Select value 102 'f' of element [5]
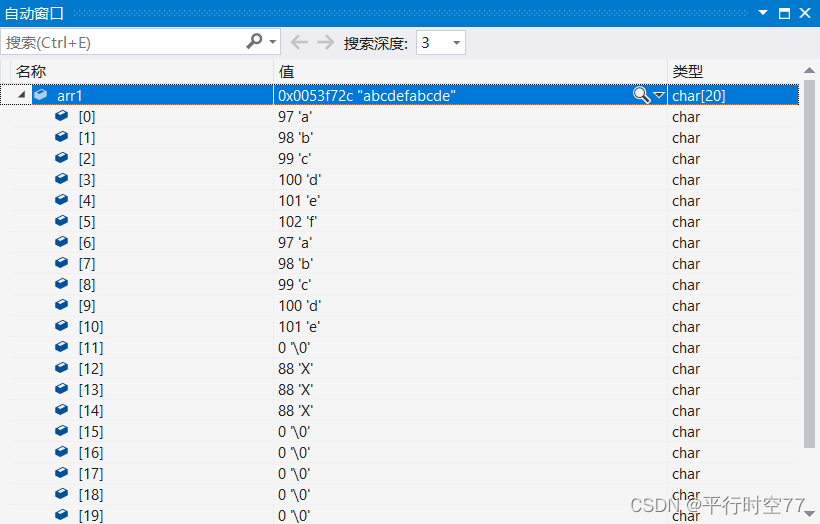This screenshot has width=820, height=524. 298,222
